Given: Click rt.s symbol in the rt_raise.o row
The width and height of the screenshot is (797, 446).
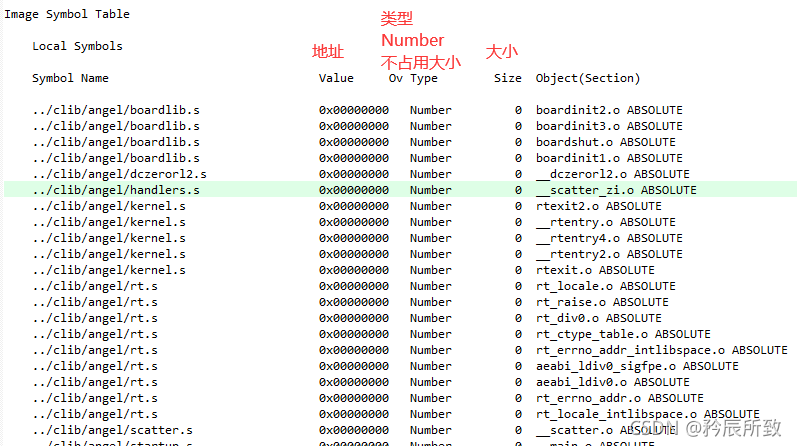Looking at the screenshot, I should coord(95,303).
